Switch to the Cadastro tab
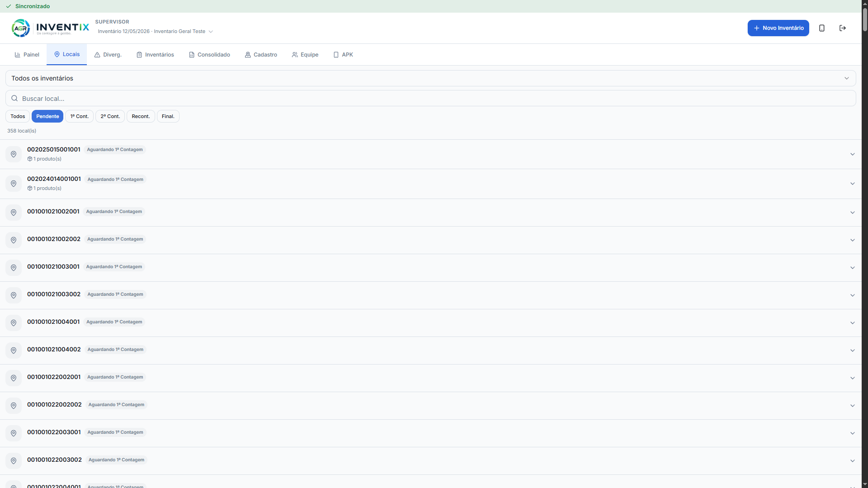868x488 pixels. [x=261, y=55]
